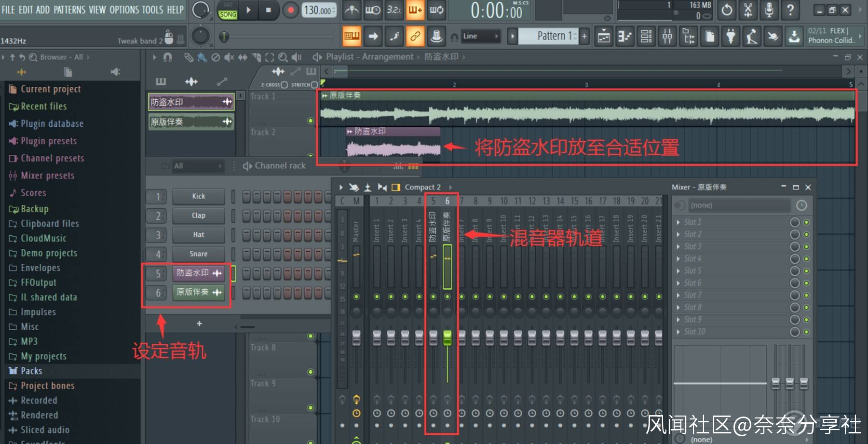The width and height of the screenshot is (868, 444).
Task: Open the TOOLS menu
Action: click(152, 10)
